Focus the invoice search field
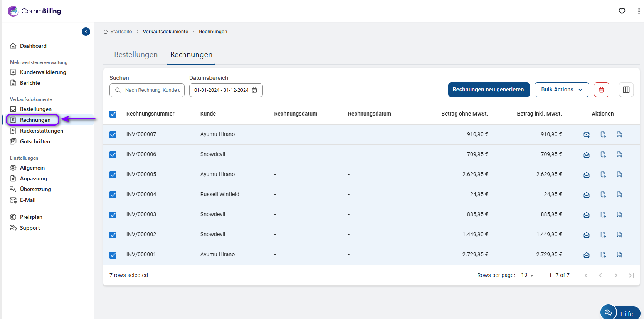Image resolution: width=644 pixels, height=319 pixels. pyautogui.click(x=151, y=90)
